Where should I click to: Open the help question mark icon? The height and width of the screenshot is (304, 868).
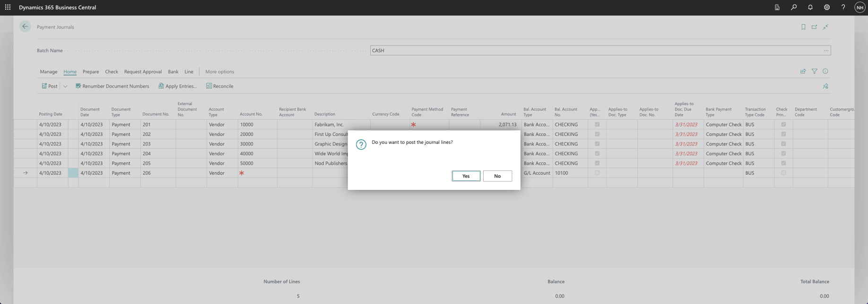pos(843,7)
